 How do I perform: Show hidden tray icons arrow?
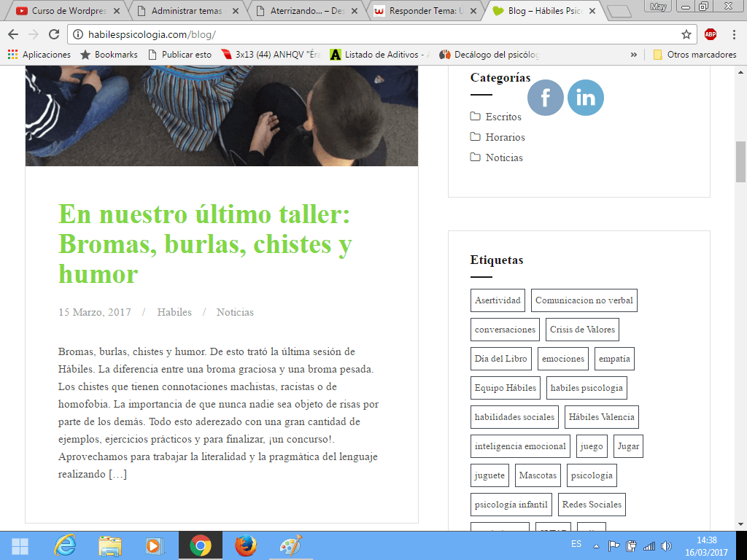[596, 546]
